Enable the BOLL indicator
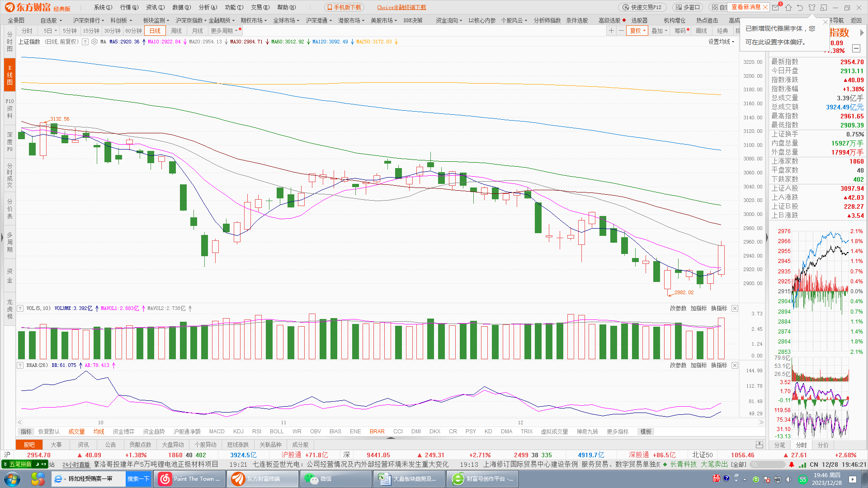Image resolution: width=868 pixels, height=488 pixels. click(277, 432)
